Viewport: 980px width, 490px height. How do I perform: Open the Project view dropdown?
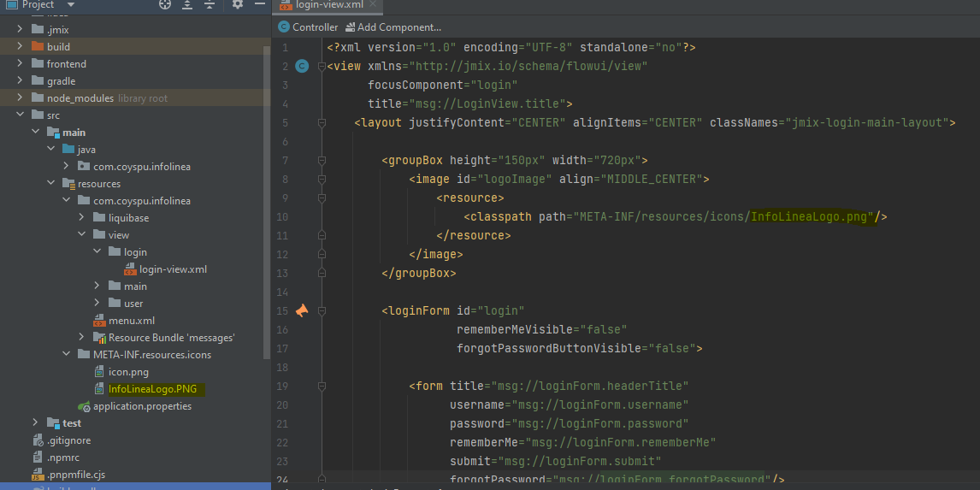coord(70,4)
